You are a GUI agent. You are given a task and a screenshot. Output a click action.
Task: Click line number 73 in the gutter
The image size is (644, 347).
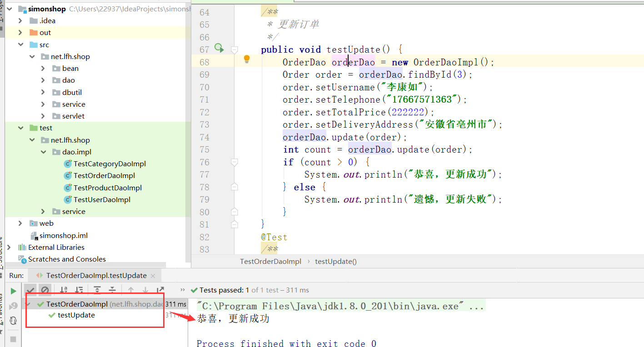click(205, 124)
